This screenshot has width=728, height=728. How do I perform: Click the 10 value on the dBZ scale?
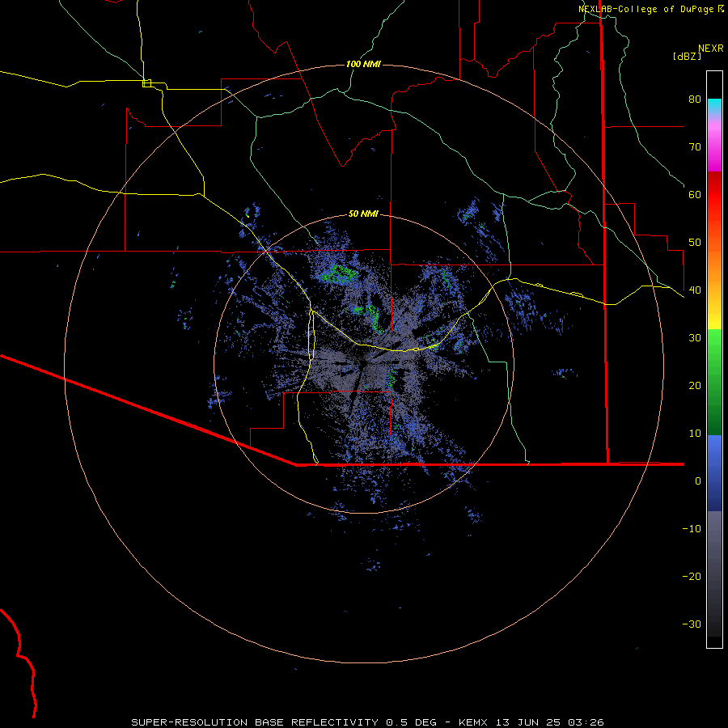tap(695, 434)
